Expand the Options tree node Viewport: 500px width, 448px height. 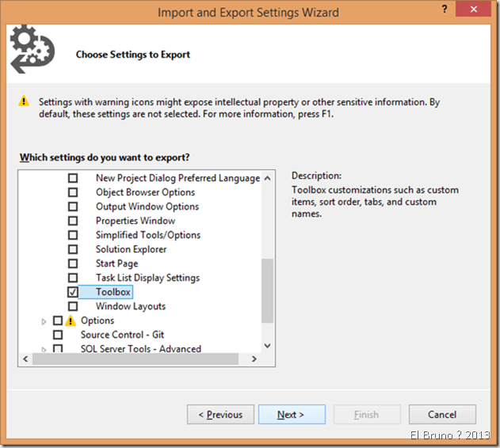click(44, 321)
